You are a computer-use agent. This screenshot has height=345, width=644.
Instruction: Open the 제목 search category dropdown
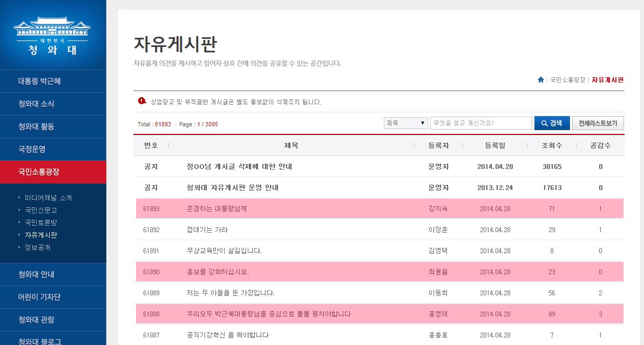point(406,123)
